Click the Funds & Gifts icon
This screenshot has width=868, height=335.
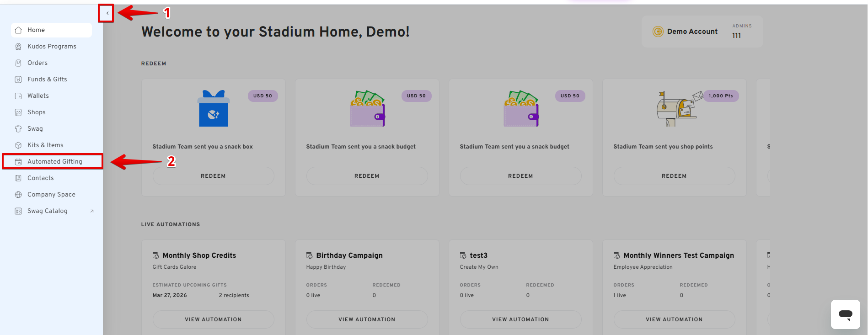(x=18, y=80)
